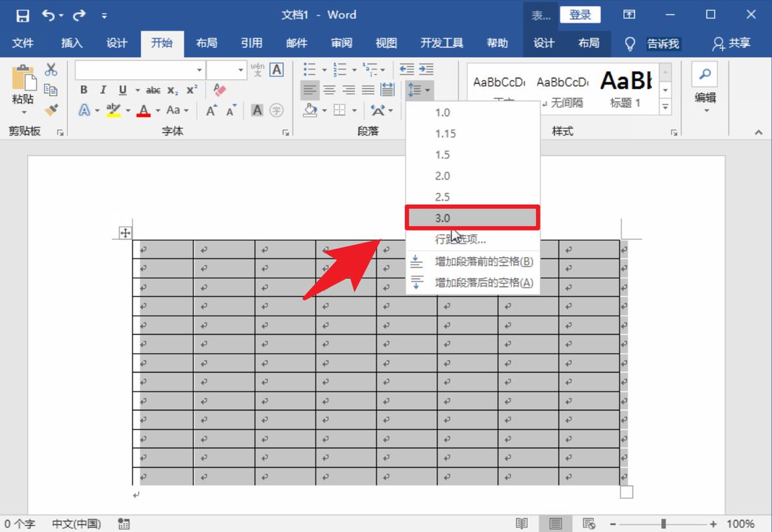Click the Center alignment icon
Image resolution: width=772 pixels, height=532 pixels.
point(329,90)
